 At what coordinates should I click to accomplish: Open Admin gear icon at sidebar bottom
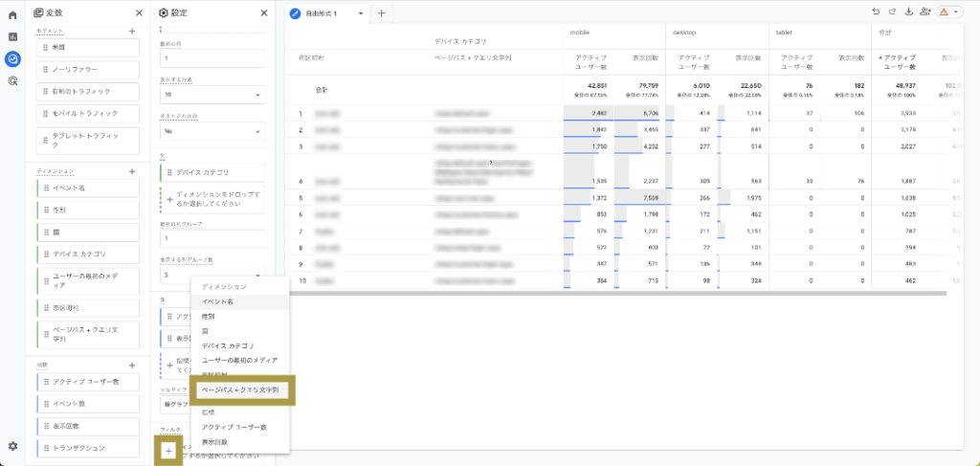tap(12, 446)
